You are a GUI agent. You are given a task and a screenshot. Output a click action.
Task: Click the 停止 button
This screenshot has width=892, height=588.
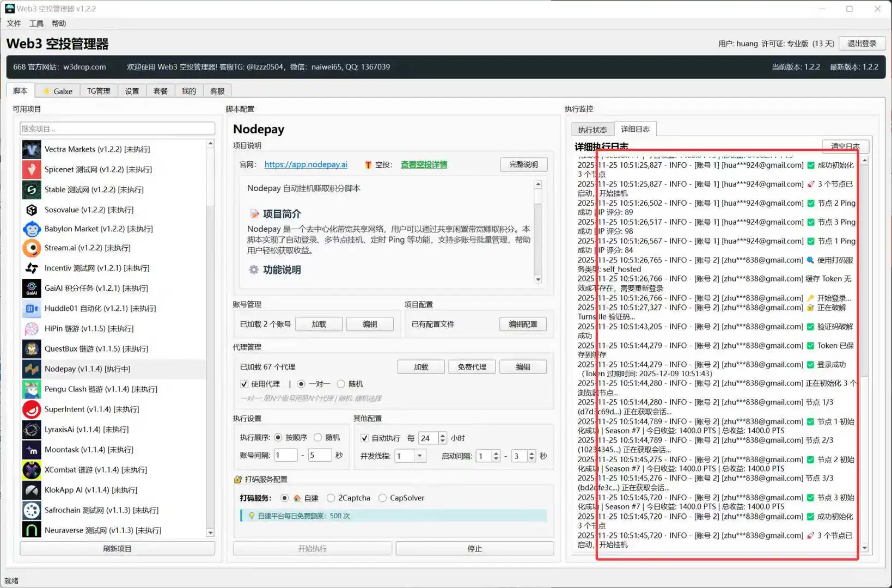pos(475,548)
